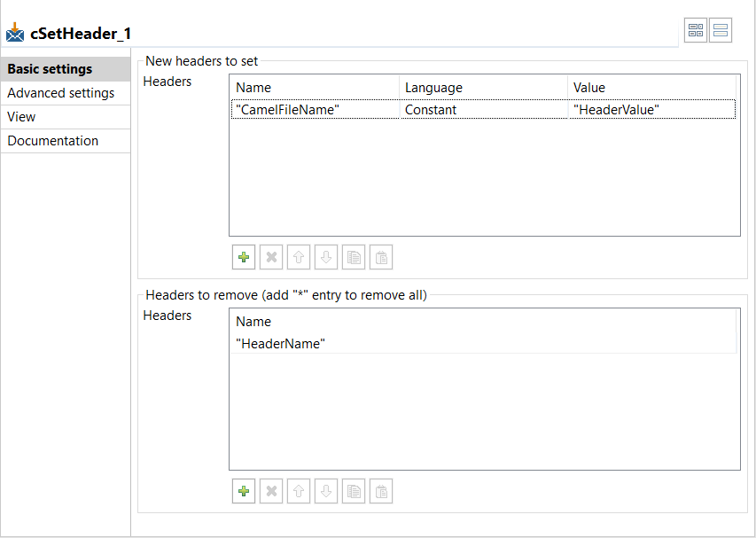Switch to the View tab
Screen dimensions: 756x538
[x=21, y=117]
